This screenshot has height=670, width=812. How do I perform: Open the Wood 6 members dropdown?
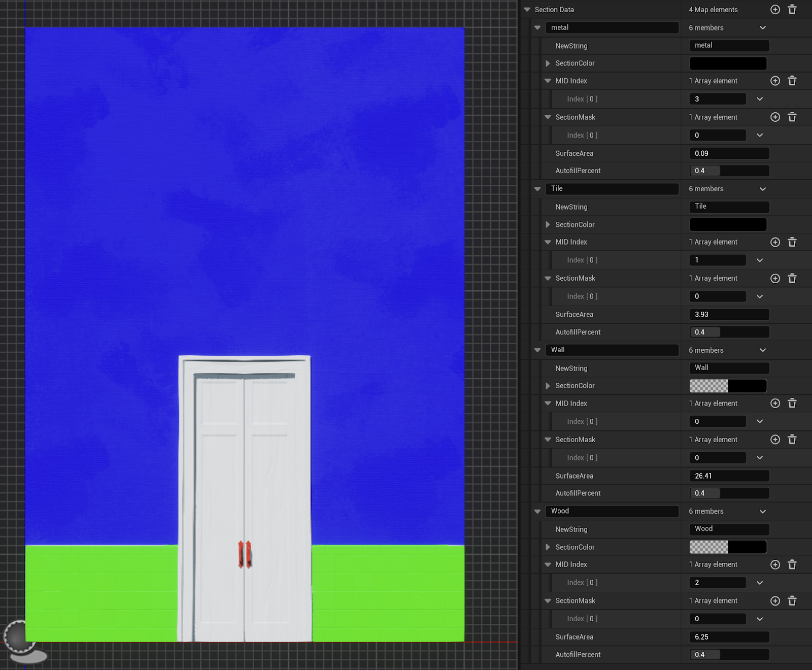coord(762,512)
